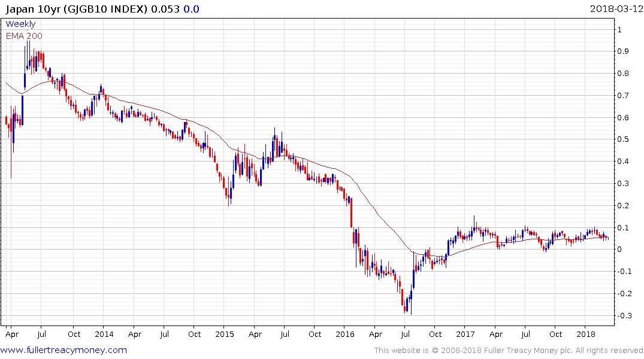Click the '0.7' value on the price axis
This screenshot has height=359, width=644.
click(623, 96)
